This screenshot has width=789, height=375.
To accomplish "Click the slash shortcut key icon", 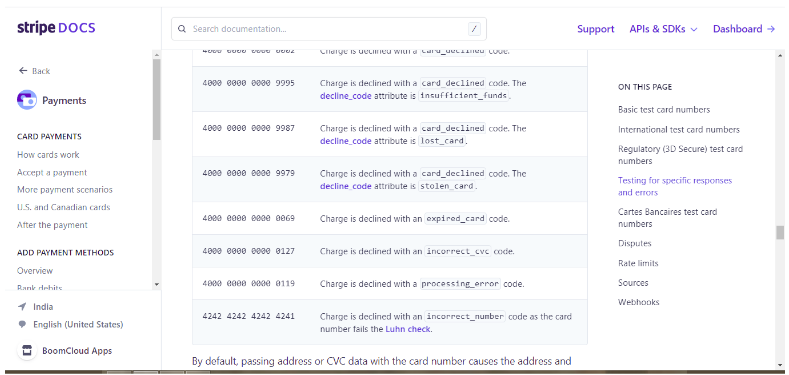I will pos(474,29).
